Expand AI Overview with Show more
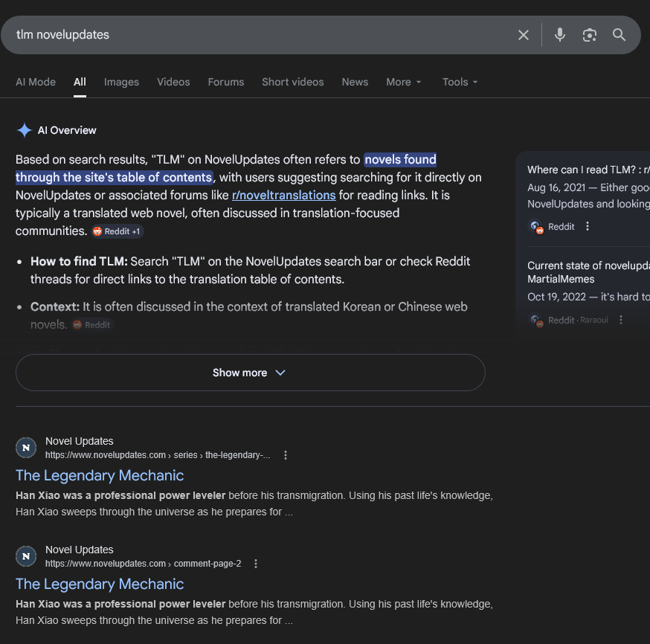Viewport: 650px width, 644px height. [x=251, y=373]
